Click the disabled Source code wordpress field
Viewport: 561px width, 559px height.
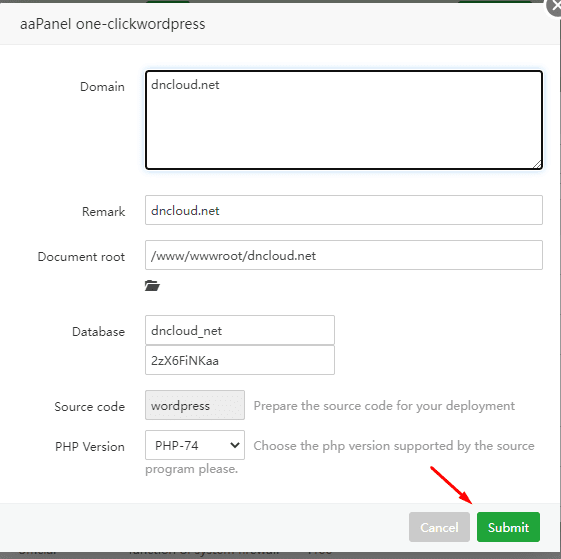click(x=195, y=405)
